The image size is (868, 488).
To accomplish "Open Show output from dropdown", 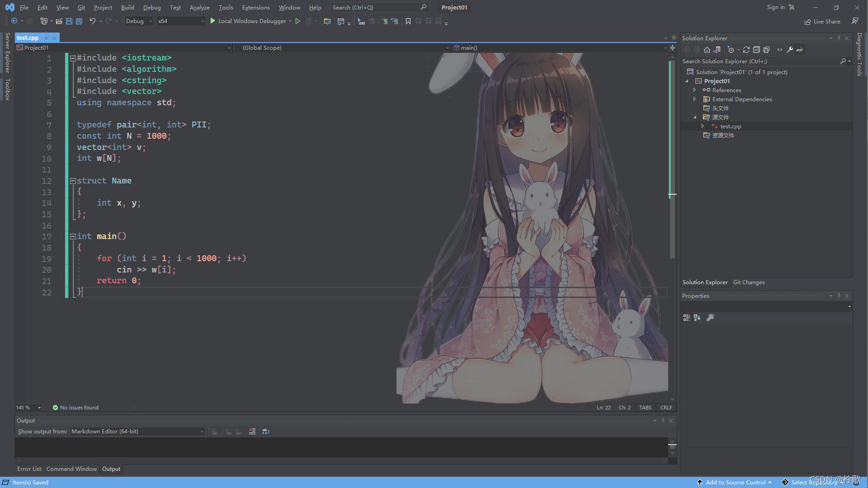I will (x=137, y=432).
